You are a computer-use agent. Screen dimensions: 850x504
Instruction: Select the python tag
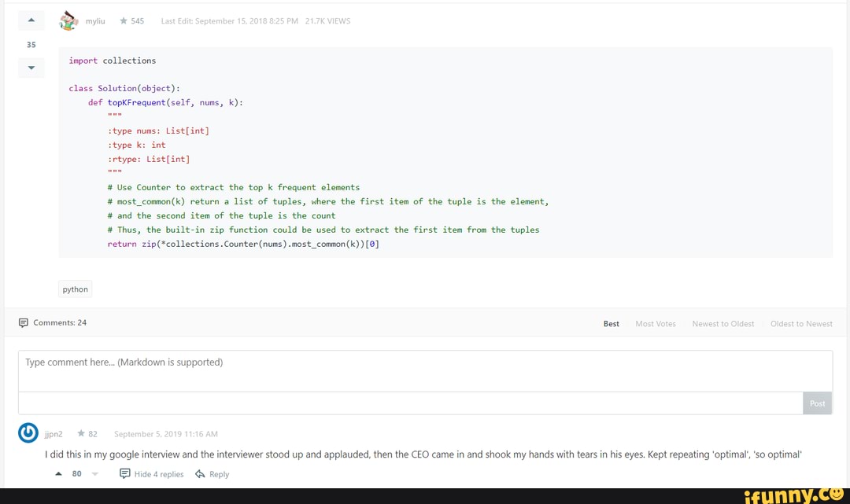[76, 289]
